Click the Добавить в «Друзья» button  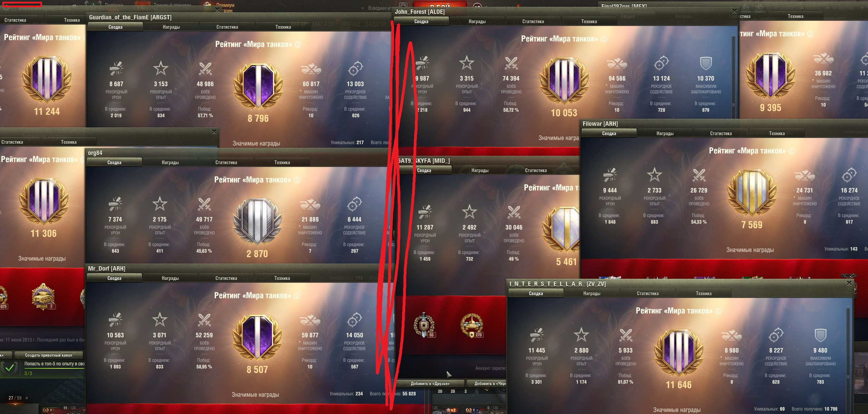430,383
